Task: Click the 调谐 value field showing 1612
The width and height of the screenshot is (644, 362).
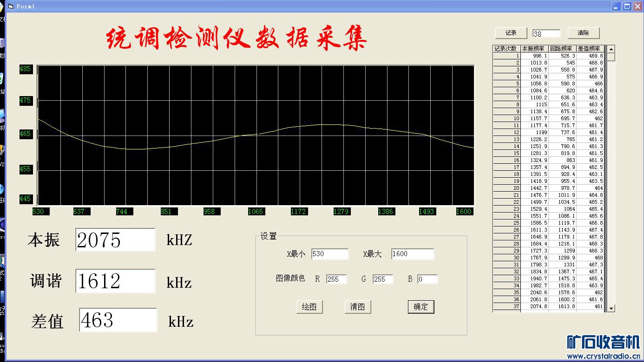Action: pyautogui.click(x=115, y=281)
